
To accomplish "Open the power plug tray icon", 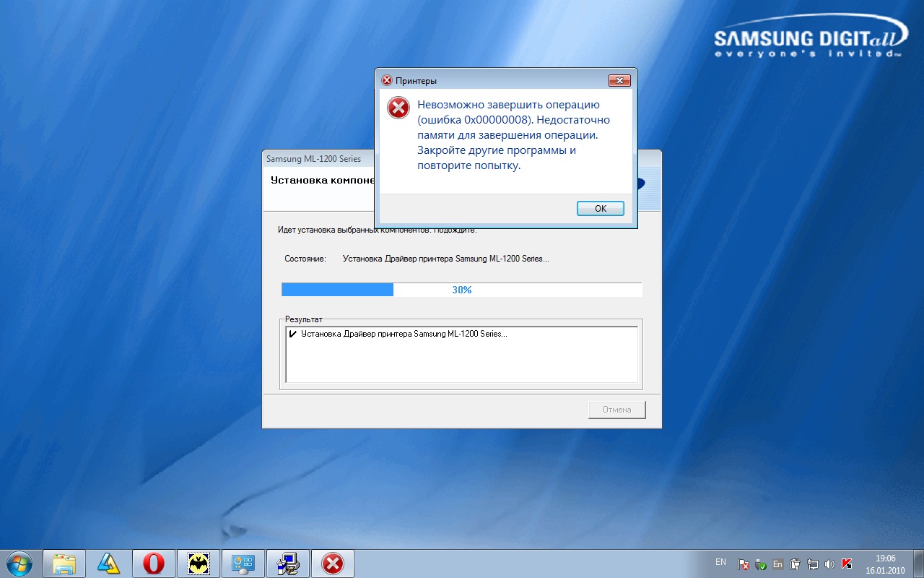I will click(x=796, y=564).
